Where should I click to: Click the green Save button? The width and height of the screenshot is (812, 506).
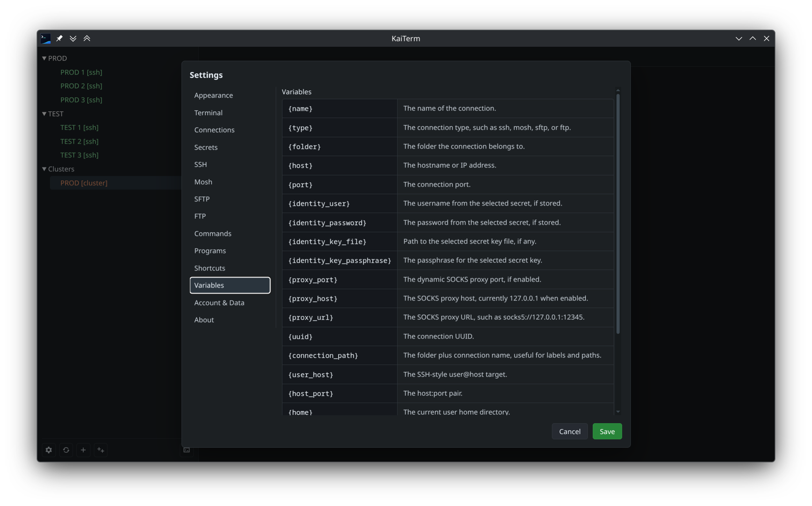[607, 431]
